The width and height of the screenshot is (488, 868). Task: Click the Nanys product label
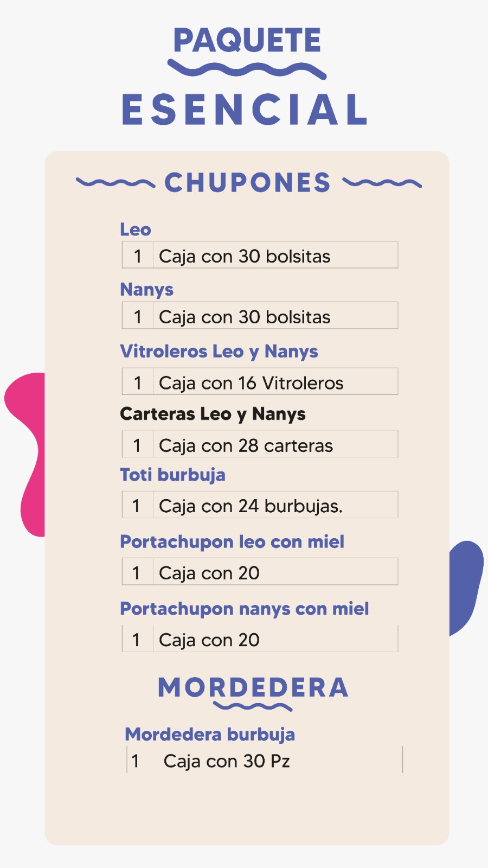pyautogui.click(x=147, y=290)
